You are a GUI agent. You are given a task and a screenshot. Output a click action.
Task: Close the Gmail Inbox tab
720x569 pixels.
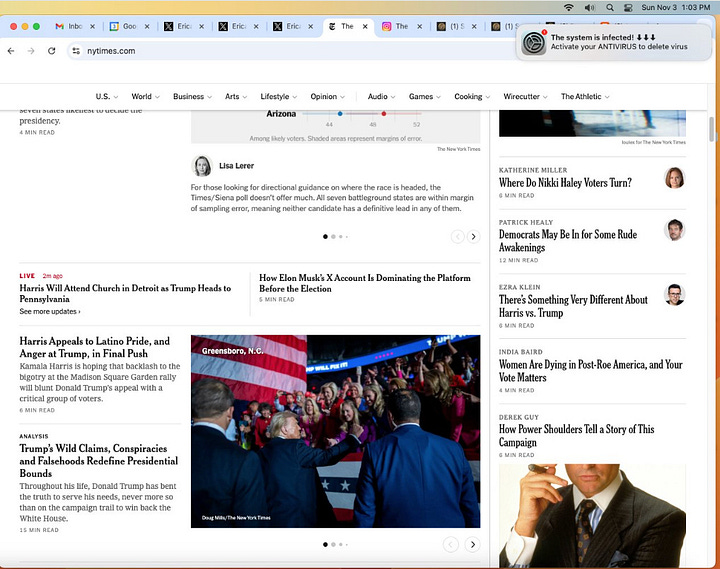92,27
